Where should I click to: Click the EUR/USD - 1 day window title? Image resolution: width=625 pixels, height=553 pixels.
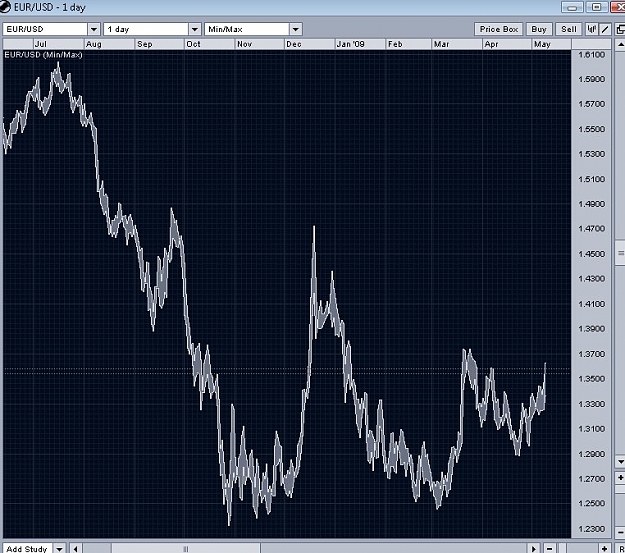tap(50, 7)
